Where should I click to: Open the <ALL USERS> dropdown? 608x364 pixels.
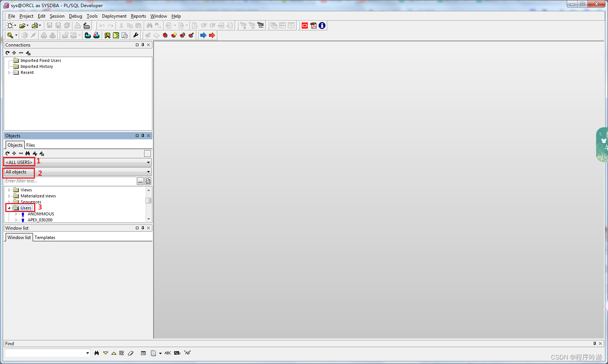click(78, 162)
